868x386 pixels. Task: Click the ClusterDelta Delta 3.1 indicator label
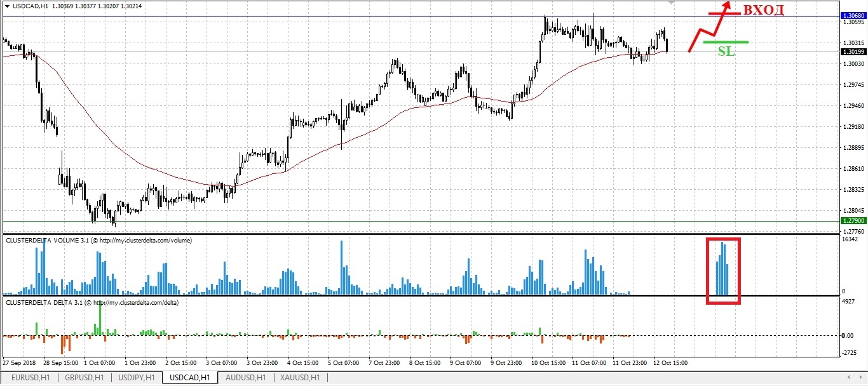pyautogui.click(x=92, y=303)
